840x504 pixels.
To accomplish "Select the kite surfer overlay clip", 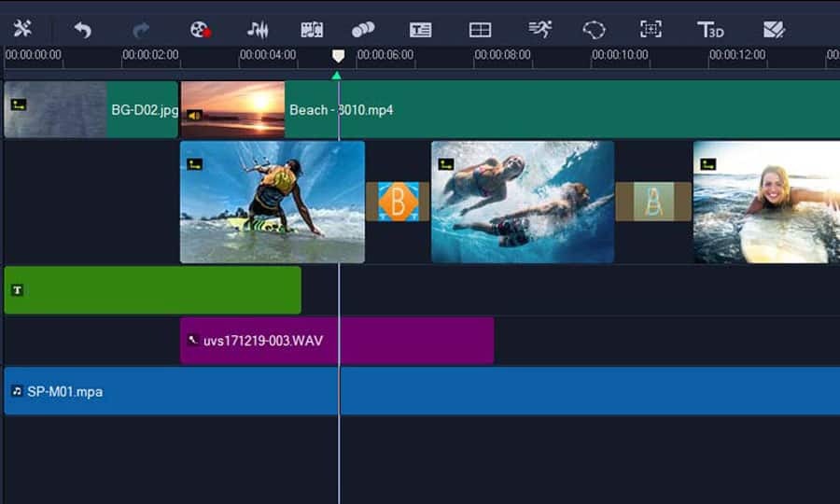I will coord(273,202).
